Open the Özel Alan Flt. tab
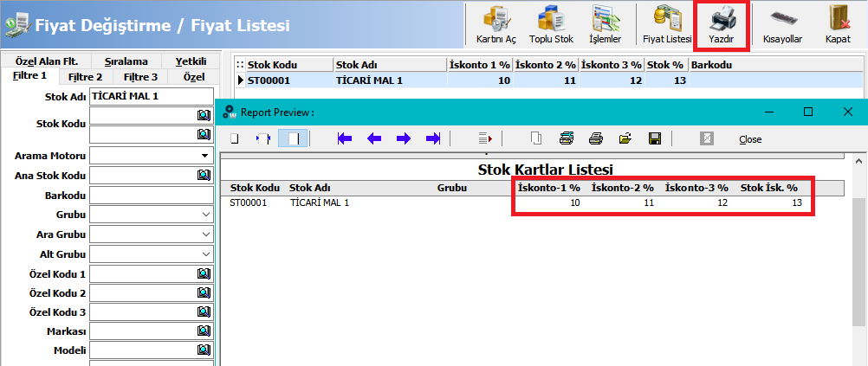This screenshot has height=366, width=868. 47,61
